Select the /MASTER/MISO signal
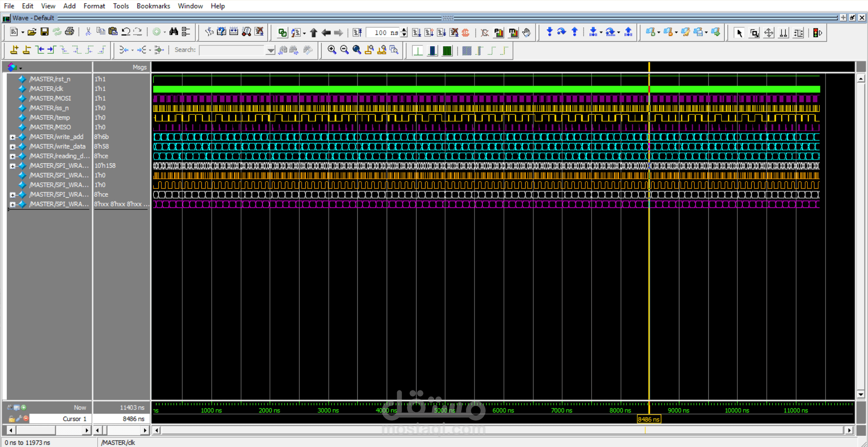868x447 pixels. click(50, 127)
